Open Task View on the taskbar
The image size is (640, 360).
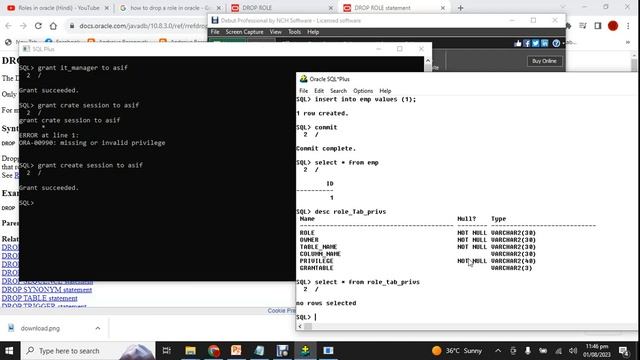[x=167, y=351]
